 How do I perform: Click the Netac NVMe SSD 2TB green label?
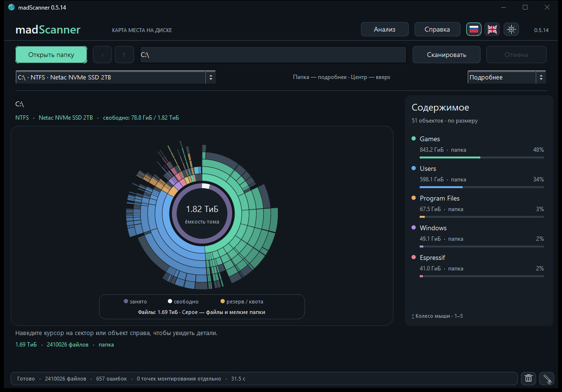pos(66,118)
